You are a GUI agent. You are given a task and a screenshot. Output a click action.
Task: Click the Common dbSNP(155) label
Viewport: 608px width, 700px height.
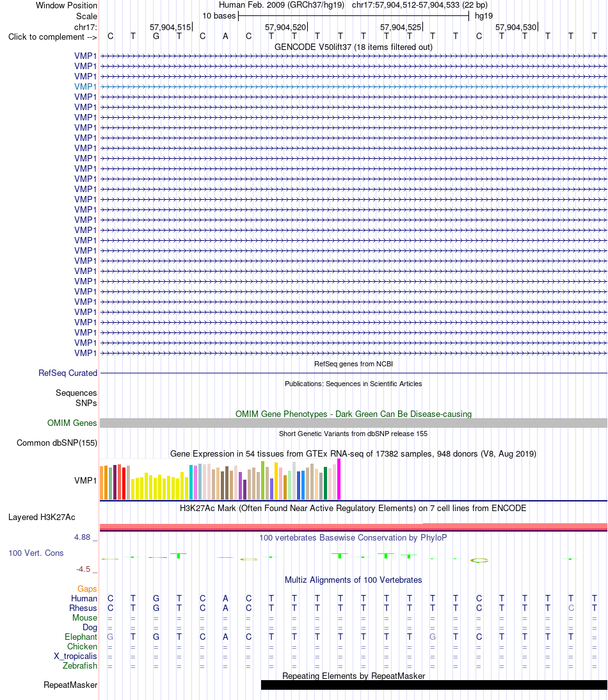click(57, 443)
